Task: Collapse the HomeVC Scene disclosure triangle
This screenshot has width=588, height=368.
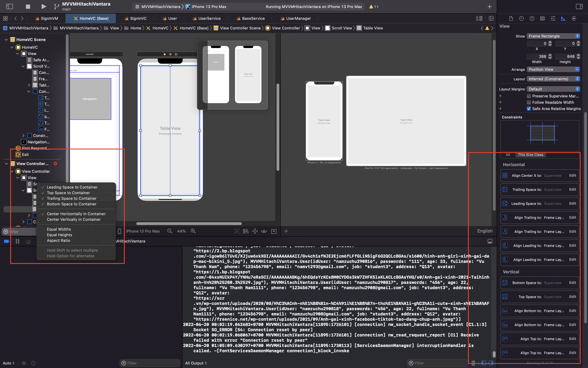Action: click(x=6, y=39)
